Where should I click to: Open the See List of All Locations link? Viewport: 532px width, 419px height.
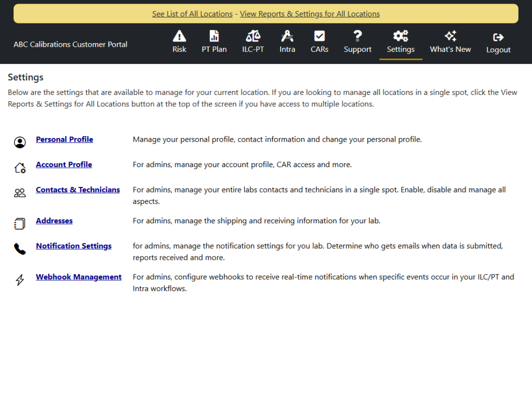[192, 14]
